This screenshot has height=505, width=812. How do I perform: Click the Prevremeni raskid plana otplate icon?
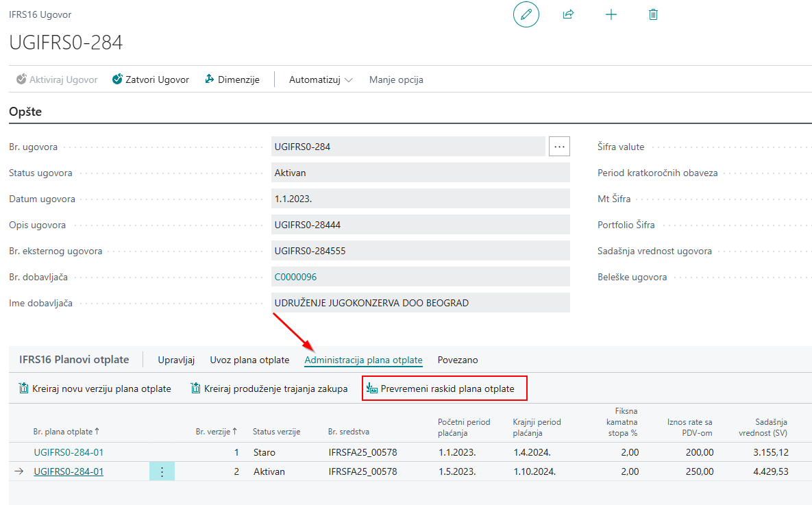point(372,389)
